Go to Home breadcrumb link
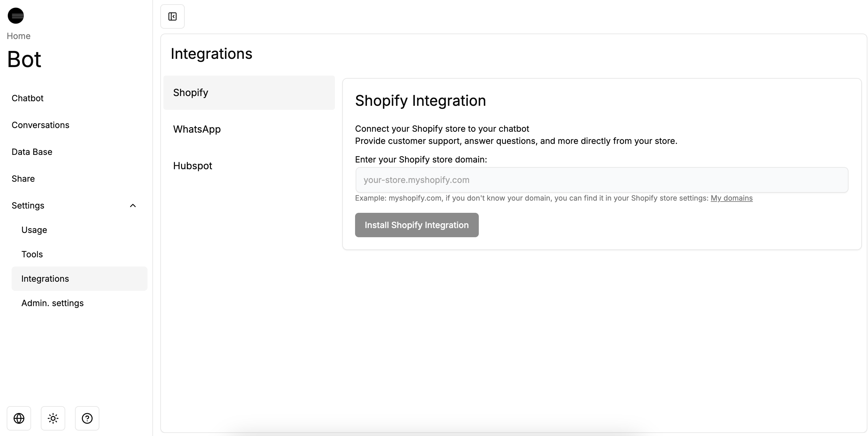 [19, 36]
